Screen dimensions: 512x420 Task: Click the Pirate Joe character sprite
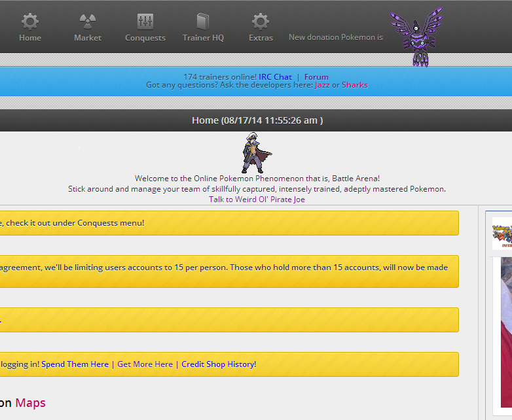point(256,152)
